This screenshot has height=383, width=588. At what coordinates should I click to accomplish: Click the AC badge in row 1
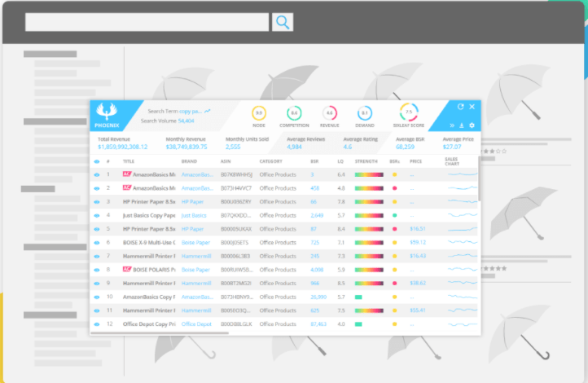click(127, 174)
